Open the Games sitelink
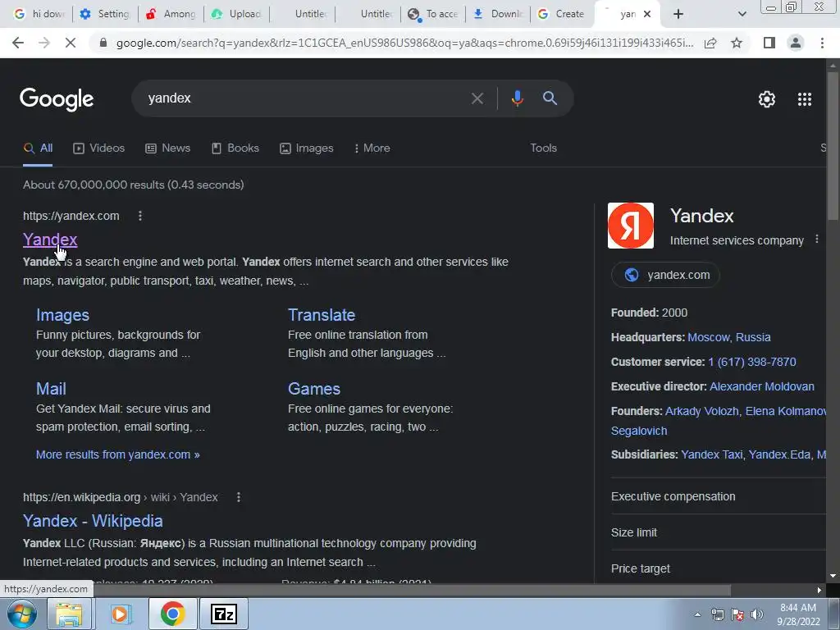This screenshot has height=630, width=840. (x=314, y=389)
